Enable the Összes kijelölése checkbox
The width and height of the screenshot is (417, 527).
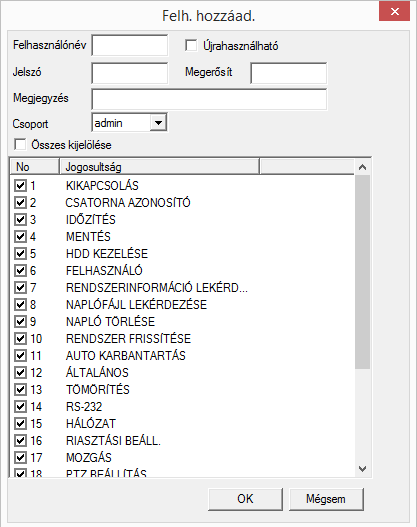coord(20,145)
